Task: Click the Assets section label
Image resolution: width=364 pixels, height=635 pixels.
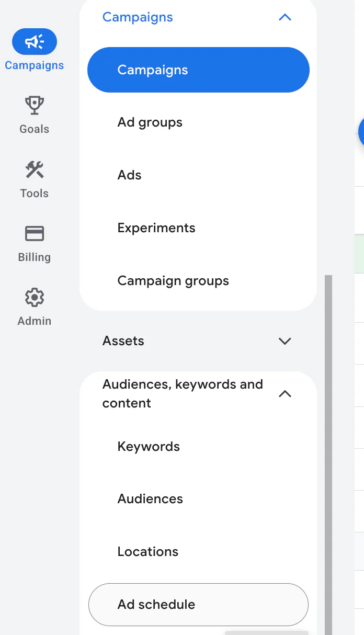Action: tap(123, 341)
